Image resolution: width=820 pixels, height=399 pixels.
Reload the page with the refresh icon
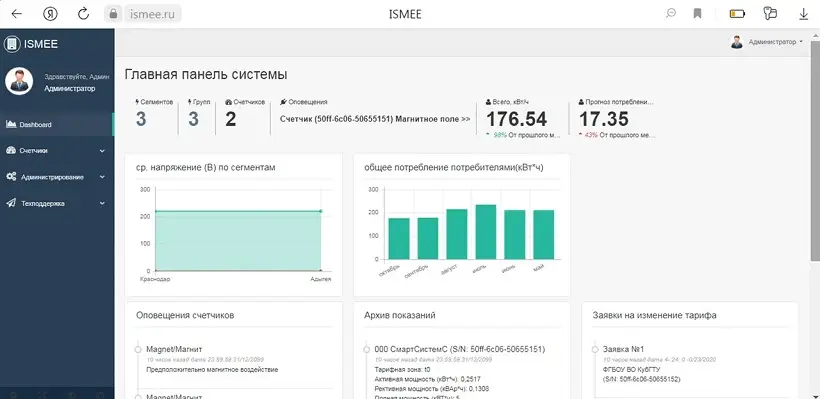tap(83, 14)
